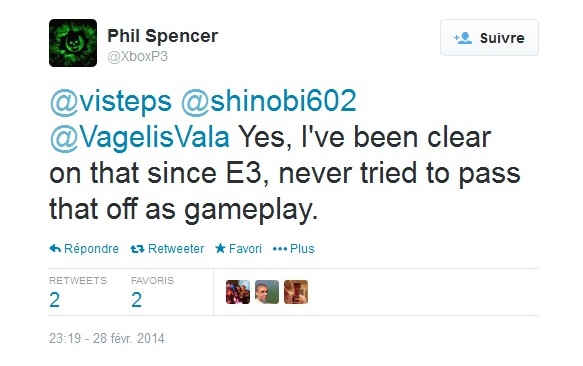Image resolution: width=583 pixels, height=366 pixels.
Task: Select the Répondre action text
Action: (x=91, y=248)
